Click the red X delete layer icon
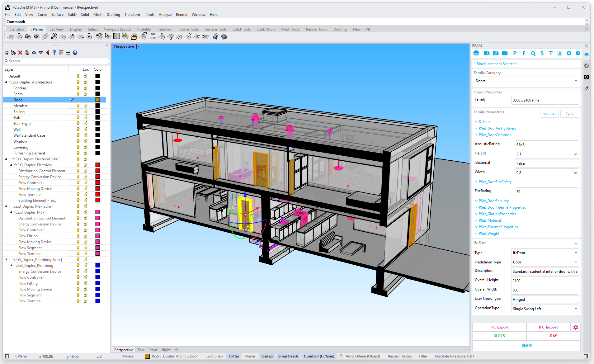This screenshot has width=594, height=364. pos(20,53)
